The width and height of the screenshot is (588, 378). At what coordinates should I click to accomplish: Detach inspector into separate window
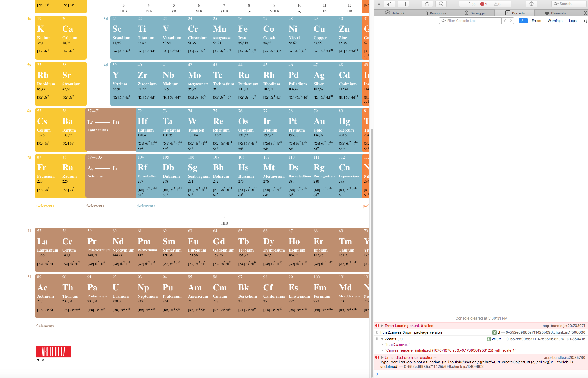click(390, 4)
